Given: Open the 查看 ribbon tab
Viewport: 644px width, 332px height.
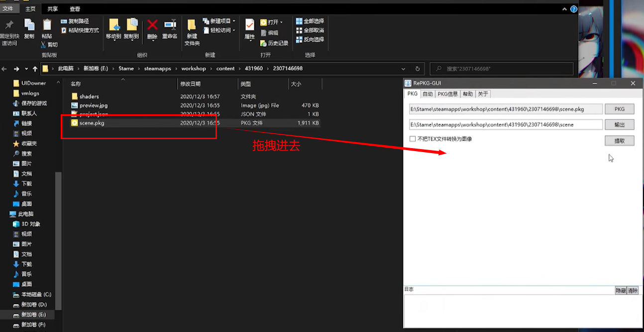Looking at the screenshot, I should click(x=75, y=9).
